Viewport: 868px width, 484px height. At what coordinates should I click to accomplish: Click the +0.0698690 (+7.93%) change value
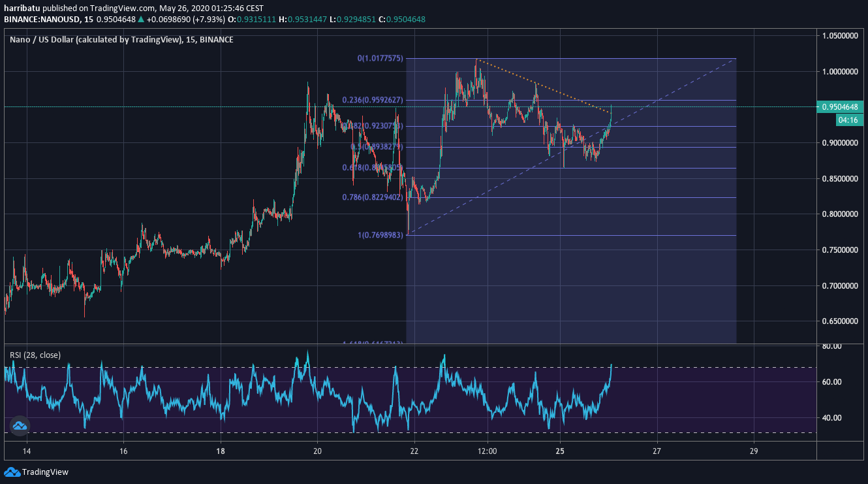pyautogui.click(x=185, y=20)
